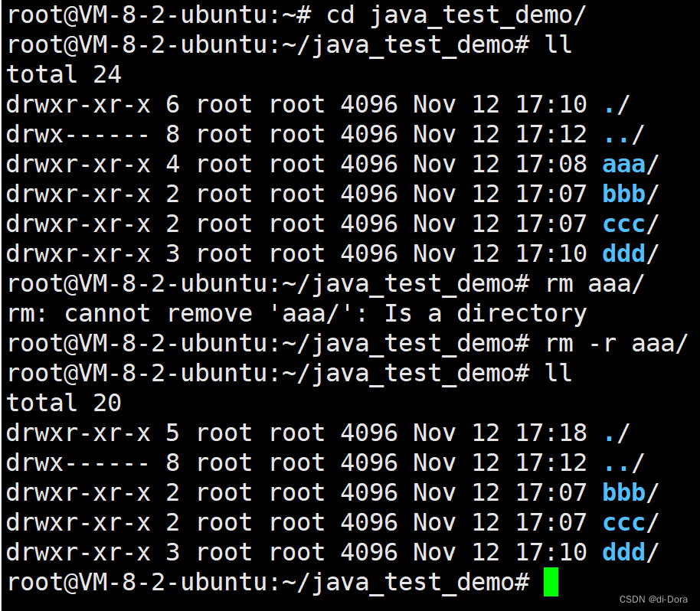Select the 'cd java_test_demo/' command text
The image size is (700, 611).
456,15
